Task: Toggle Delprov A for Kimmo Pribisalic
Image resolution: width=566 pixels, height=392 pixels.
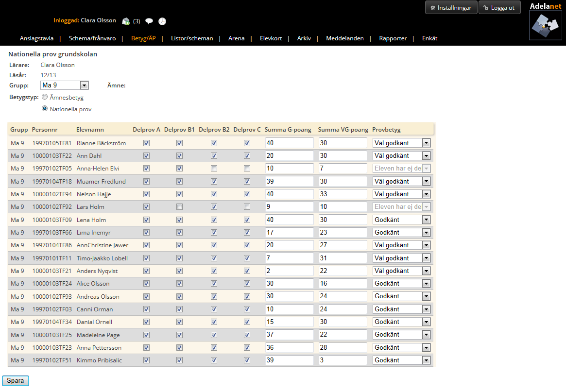Action: (147, 360)
